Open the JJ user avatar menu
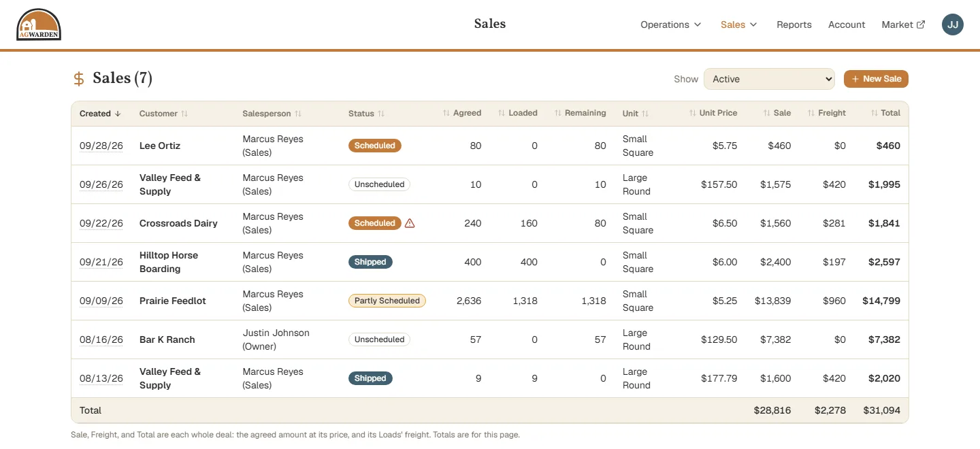980x449 pixels. pyautogui.click(x=953, y=24)
